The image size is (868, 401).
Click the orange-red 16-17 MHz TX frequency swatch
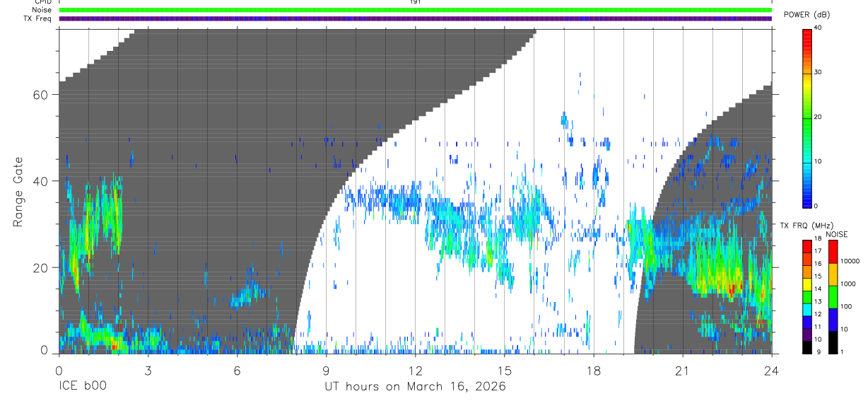807,257
